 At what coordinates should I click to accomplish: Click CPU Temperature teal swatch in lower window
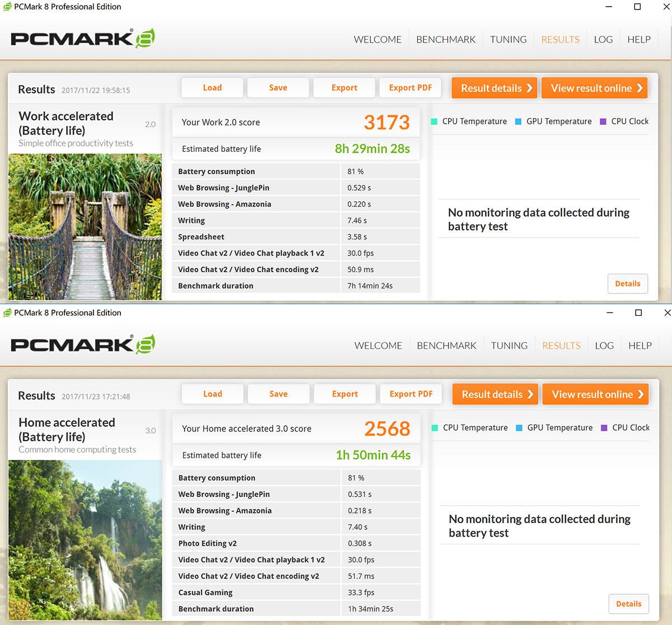click(435, 428)
